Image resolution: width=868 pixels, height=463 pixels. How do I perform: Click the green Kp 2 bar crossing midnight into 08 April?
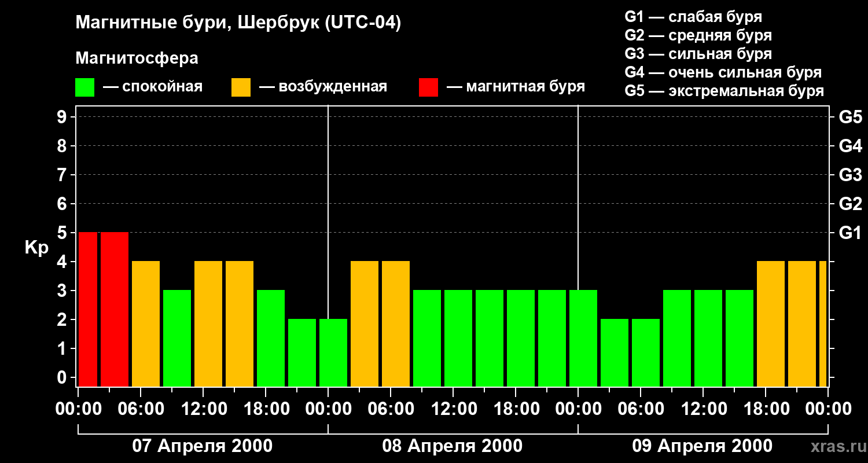(x=333, y=352)
